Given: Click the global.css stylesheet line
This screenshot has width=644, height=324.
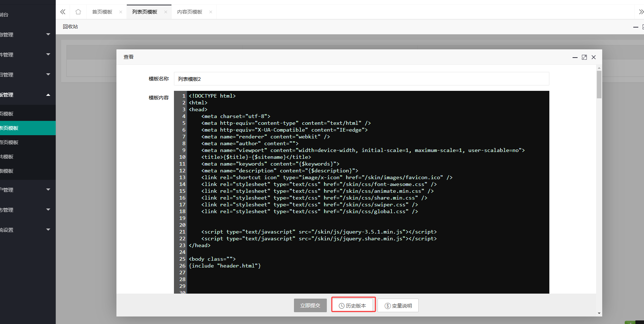Looking at the screenshot, I should coord(310,211).
